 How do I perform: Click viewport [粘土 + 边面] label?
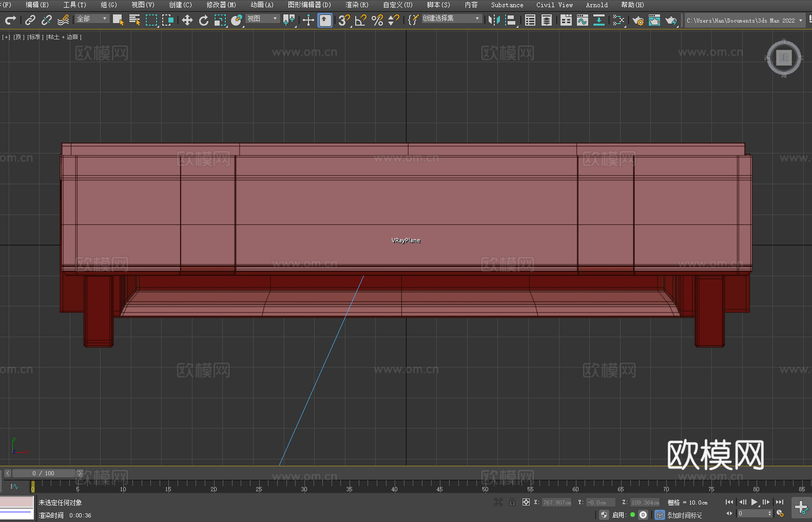coord(64,37)
